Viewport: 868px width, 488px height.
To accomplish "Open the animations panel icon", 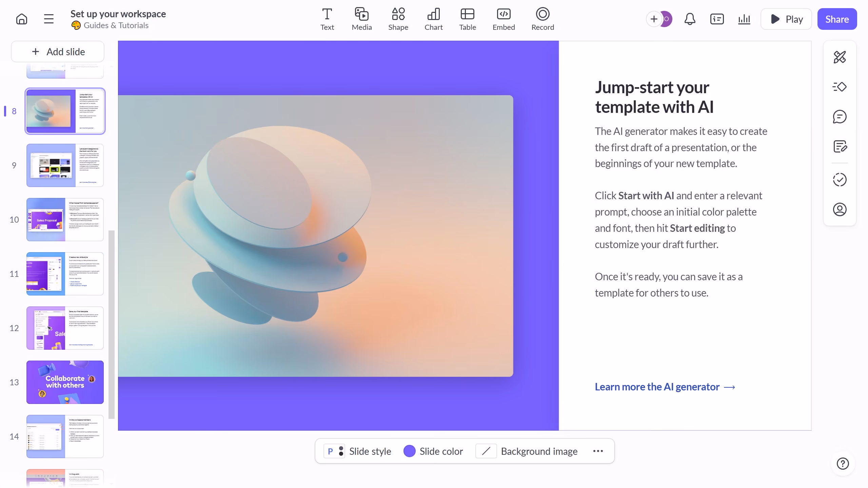I will 840,87.
